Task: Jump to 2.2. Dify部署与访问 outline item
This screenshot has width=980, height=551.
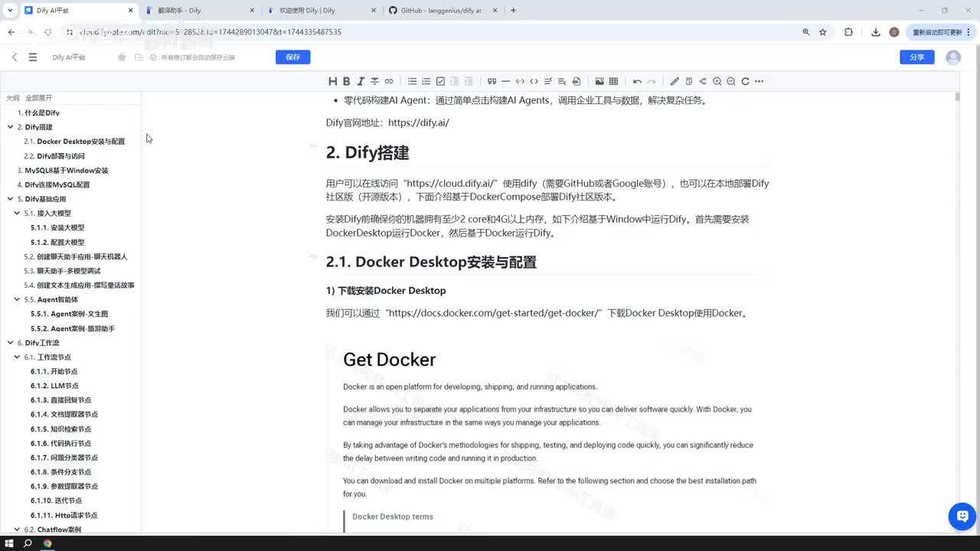Action: [54, 156]
